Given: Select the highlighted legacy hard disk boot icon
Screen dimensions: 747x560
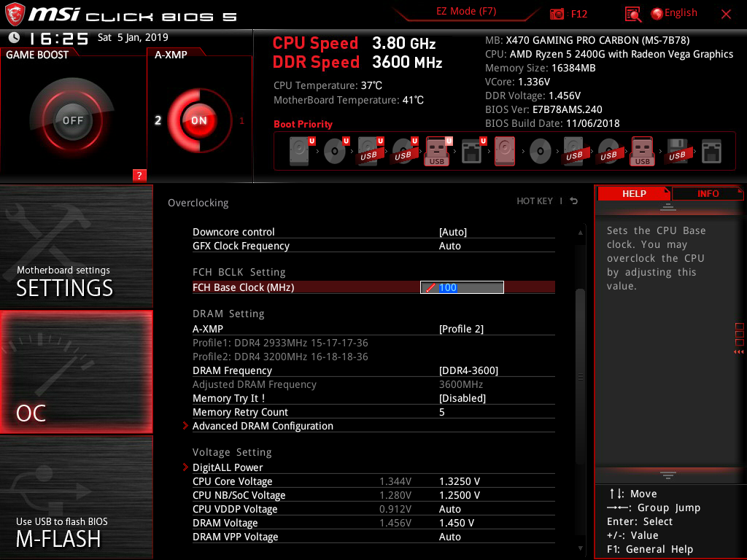Looking at the screenshot, I should point(505,152).
